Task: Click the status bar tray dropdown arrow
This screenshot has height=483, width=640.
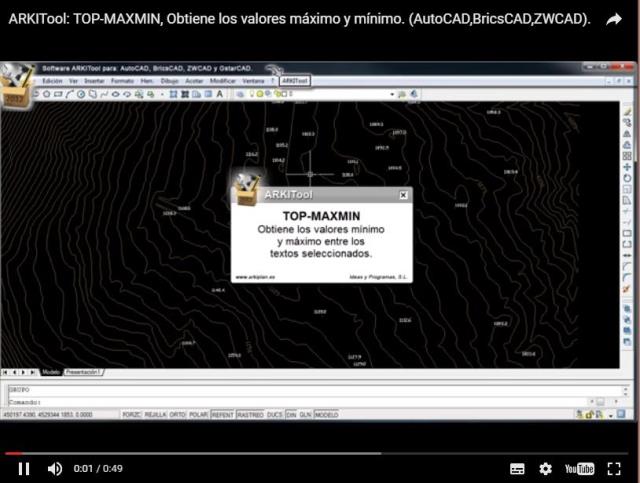Action: point(611,415)
